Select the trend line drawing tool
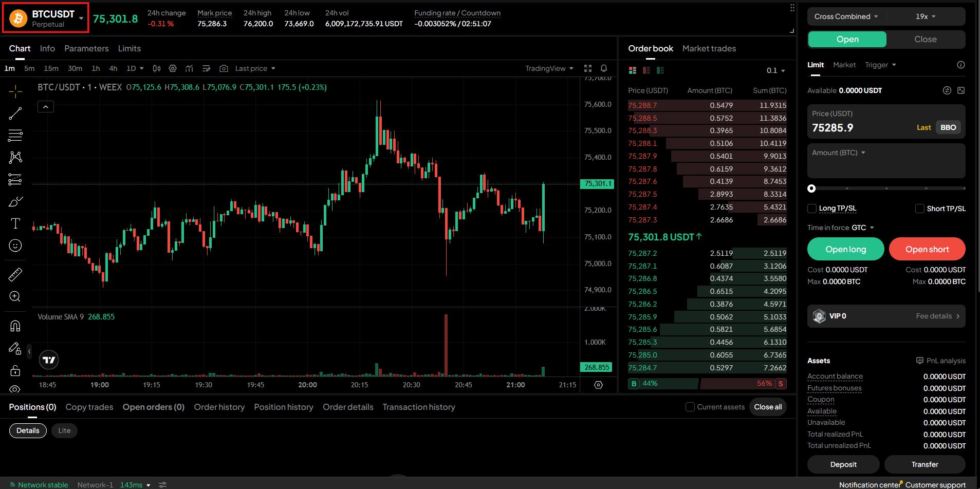 point(15,114)
